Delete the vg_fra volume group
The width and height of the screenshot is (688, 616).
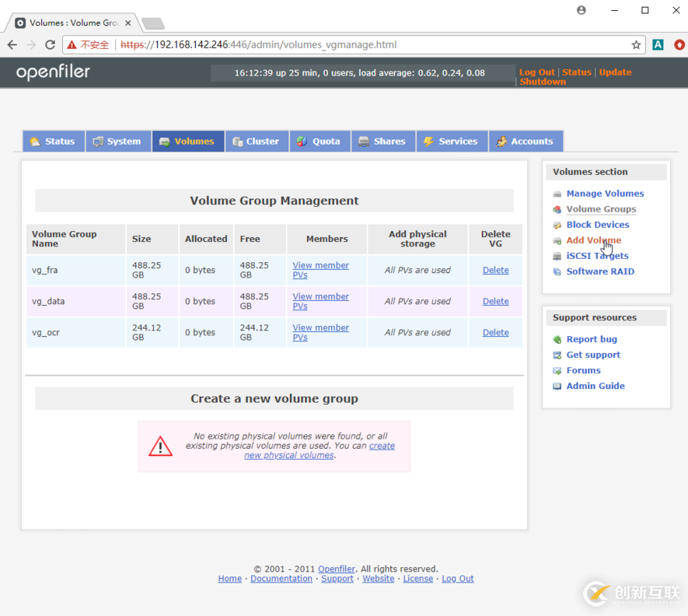click(x=495, y=271)
